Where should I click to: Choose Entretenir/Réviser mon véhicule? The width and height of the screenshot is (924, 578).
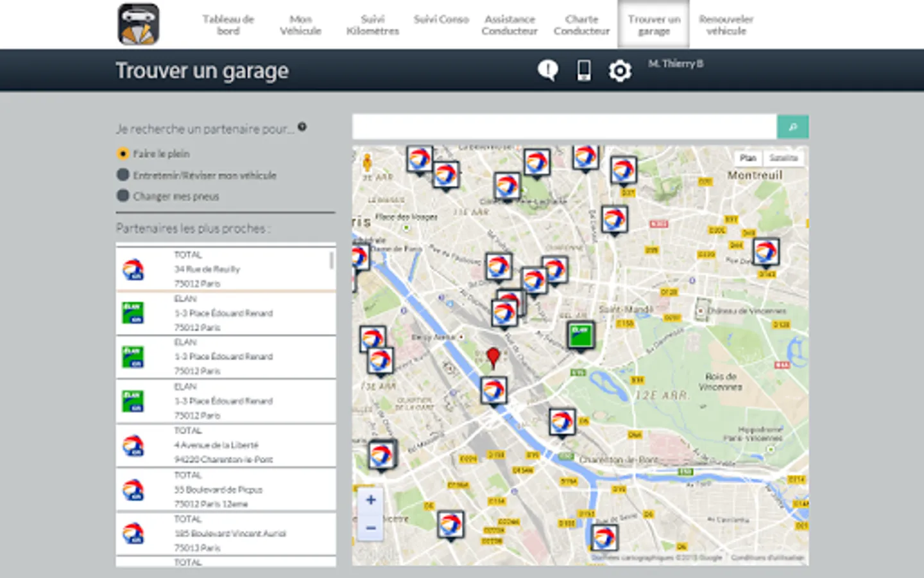coord(122,175)
